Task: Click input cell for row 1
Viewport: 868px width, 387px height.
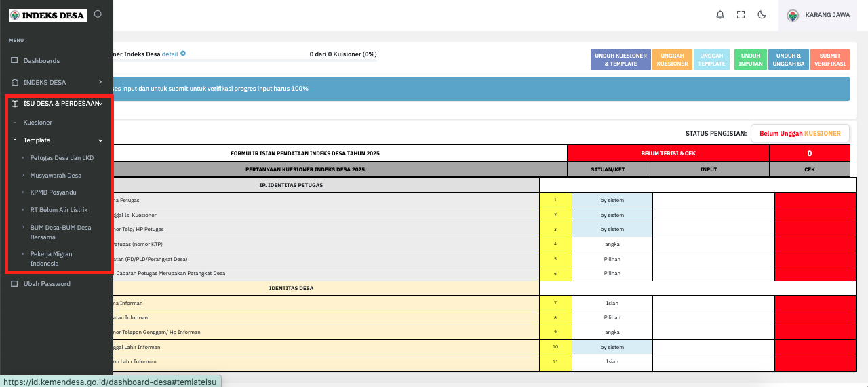Action: click(x=713, y=200)
